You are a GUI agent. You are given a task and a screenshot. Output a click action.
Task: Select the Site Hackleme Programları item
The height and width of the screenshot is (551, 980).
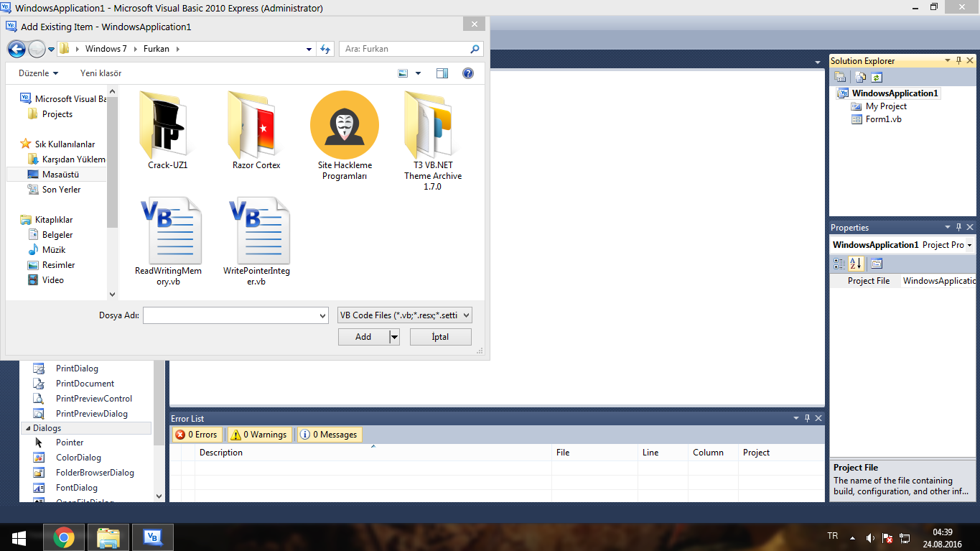pos(345,136)
